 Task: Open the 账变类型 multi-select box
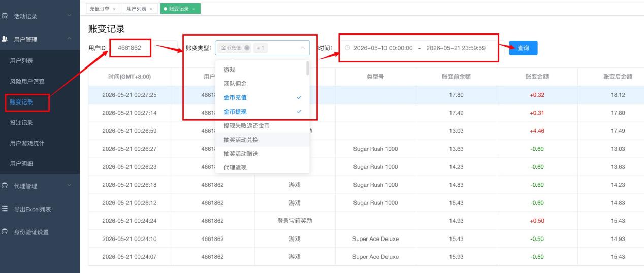tap(262, 48)
